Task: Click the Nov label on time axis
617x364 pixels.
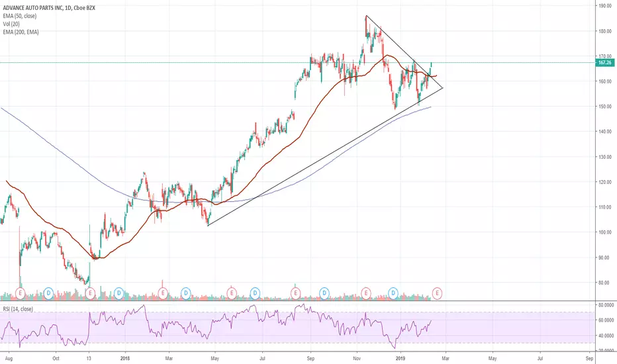Action: click(x=357, y=359)
